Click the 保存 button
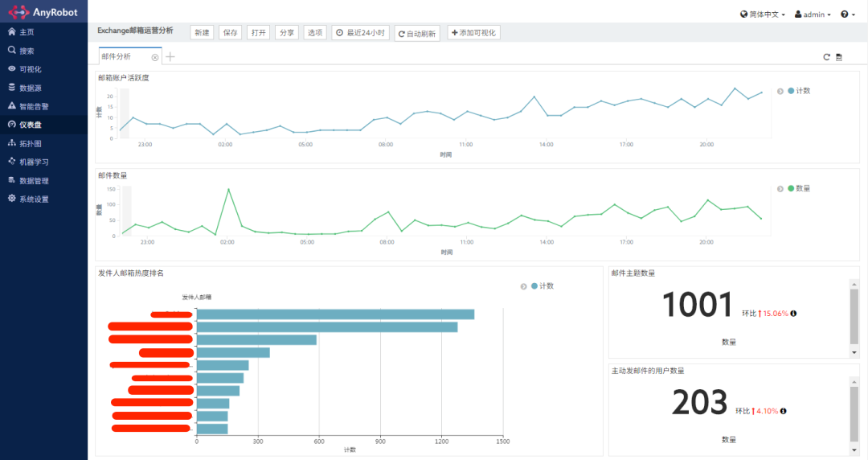The width and height of the screenshot is (868, 460). click(x=230, y=33)
